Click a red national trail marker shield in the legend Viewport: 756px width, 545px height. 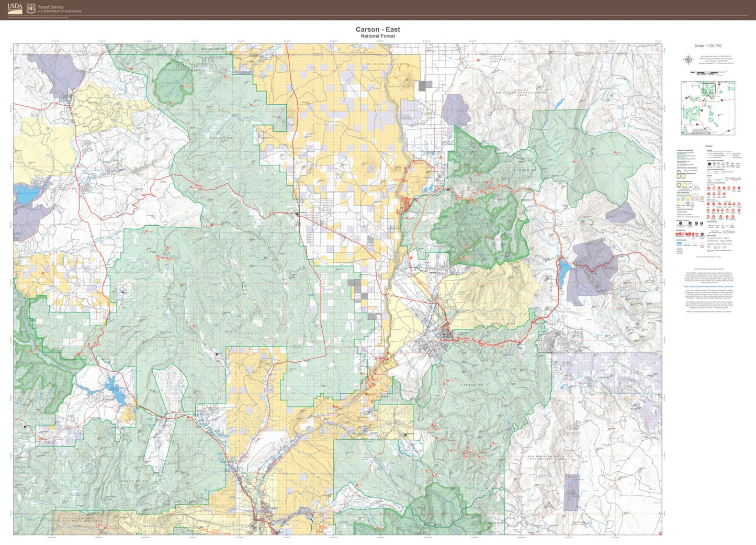(709, 187)
